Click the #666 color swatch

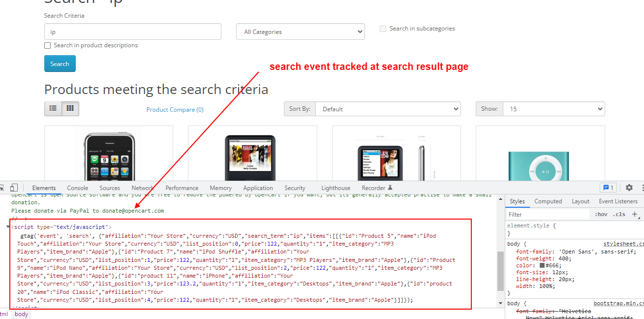(542, 265)
